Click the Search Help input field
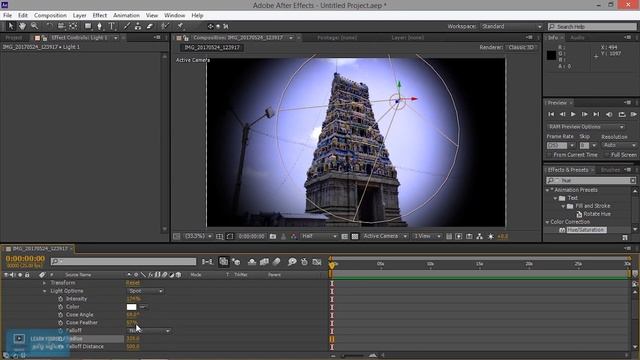 point(592,27)
